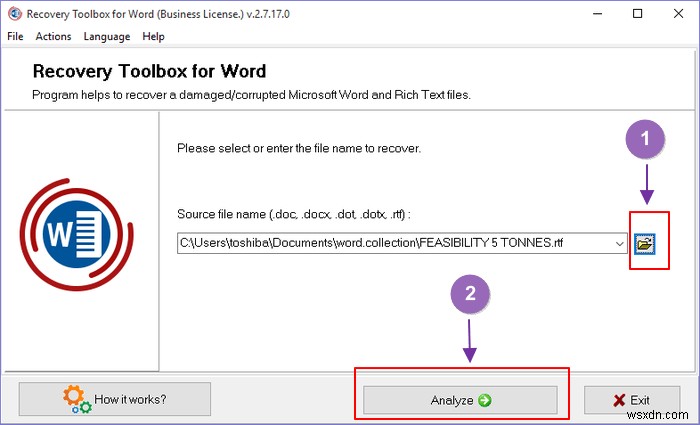Minimize the Recovery Toolbox window
Screen dimensions: 700x425
(x=597, y=14)
